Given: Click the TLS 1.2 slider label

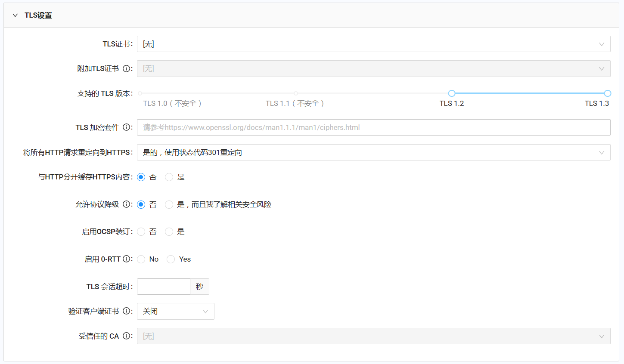Looking at the screenshot, I should pos(451,103).
